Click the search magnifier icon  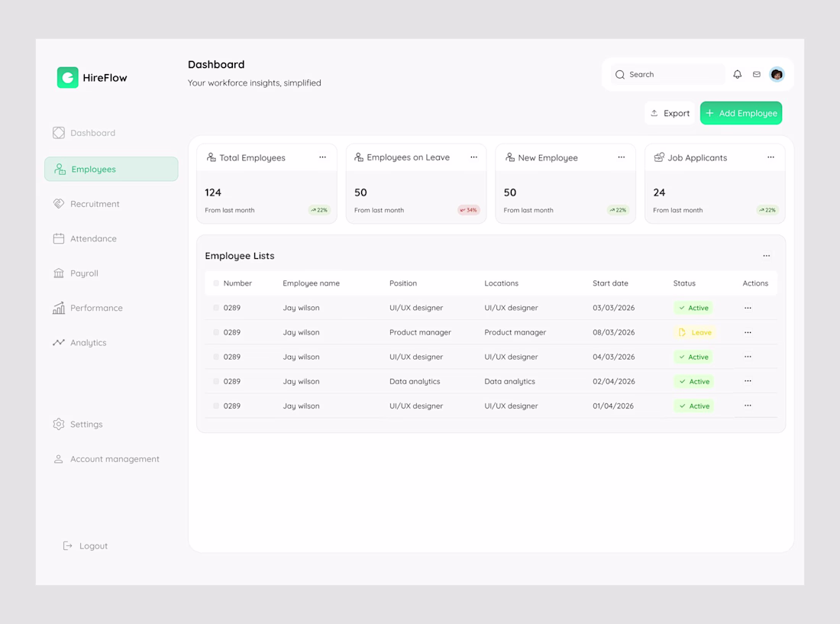[620, 74]
